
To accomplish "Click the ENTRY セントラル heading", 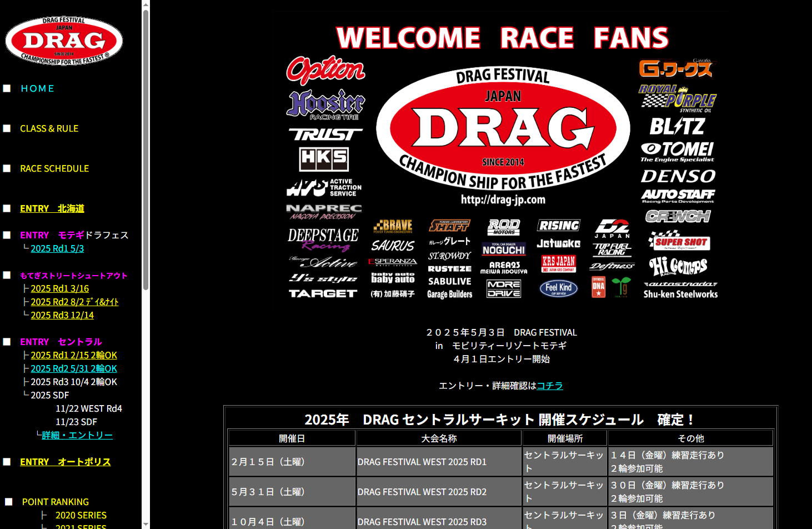I will [x=61, y=342].
